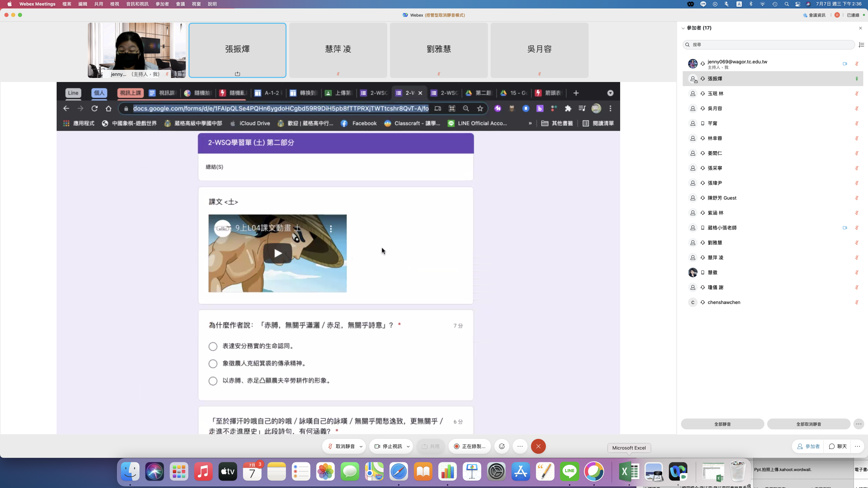Click the reactions smiley icon
Image resolution: width=868 pixels, height=488 pixels.
click(502, 446)
